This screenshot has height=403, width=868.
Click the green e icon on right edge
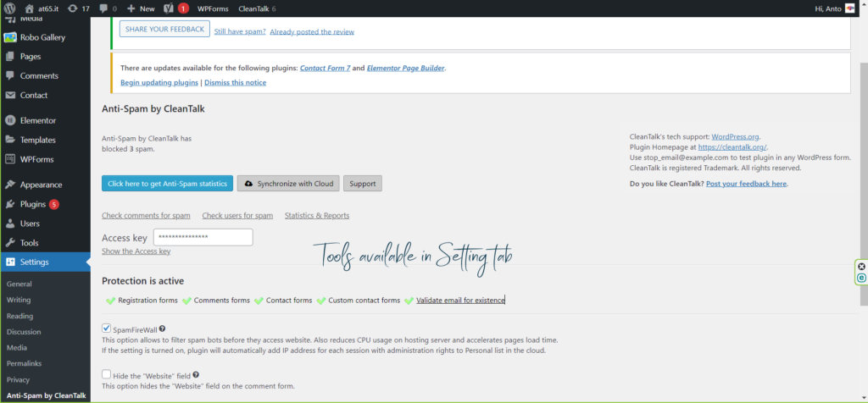[861, 278]
